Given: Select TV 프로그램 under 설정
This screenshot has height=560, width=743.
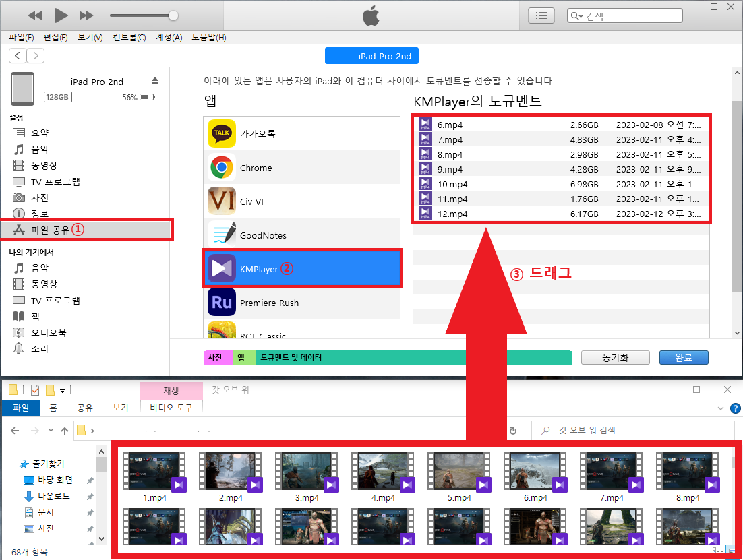Looking at the screenshot, I should (55, 181).
